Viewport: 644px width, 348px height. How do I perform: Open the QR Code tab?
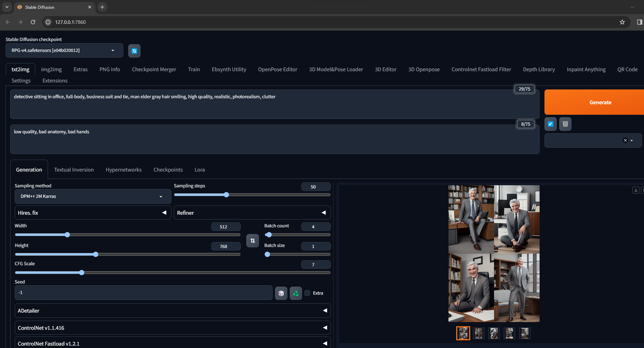tap(628, 69)
